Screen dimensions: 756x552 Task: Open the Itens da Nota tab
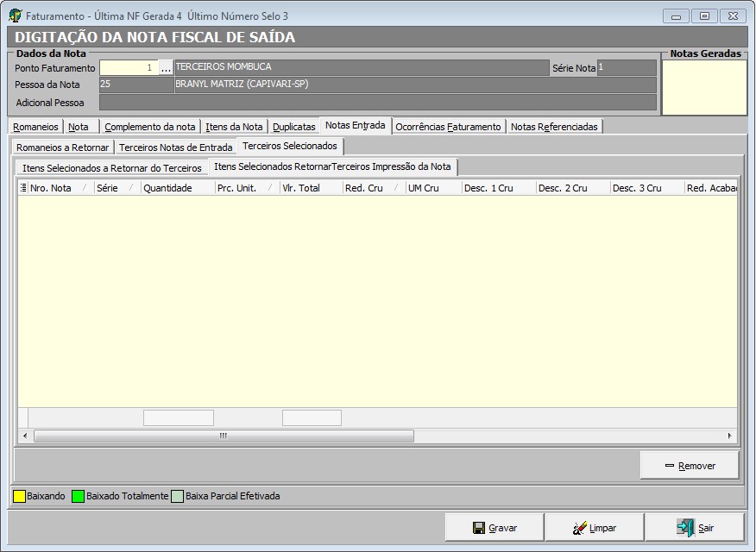pyautogui.click(x=234, y=127)
